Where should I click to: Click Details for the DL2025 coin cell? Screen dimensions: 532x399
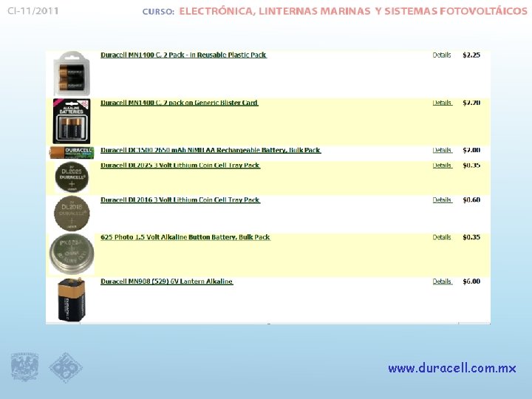(x=443, y=166)
